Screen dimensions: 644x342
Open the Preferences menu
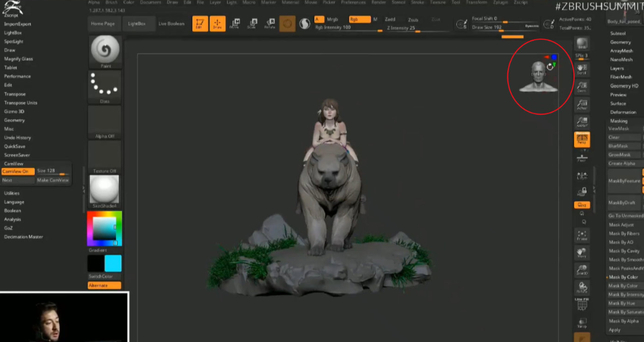click(x=353, y=2)
